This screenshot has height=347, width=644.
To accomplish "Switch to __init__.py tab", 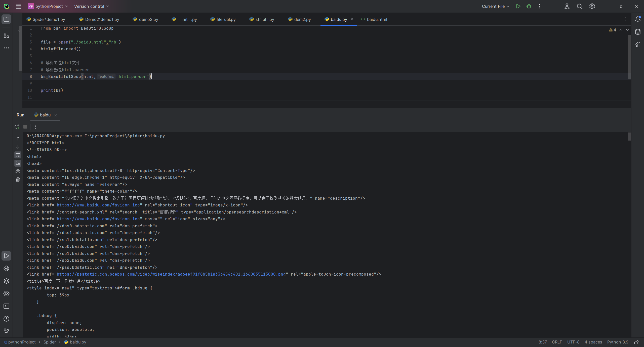I will pyautogui.click(x=185, y=19).
